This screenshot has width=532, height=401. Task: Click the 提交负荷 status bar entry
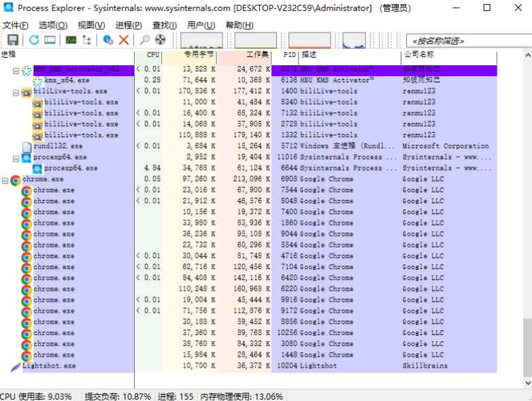point(118,396)
